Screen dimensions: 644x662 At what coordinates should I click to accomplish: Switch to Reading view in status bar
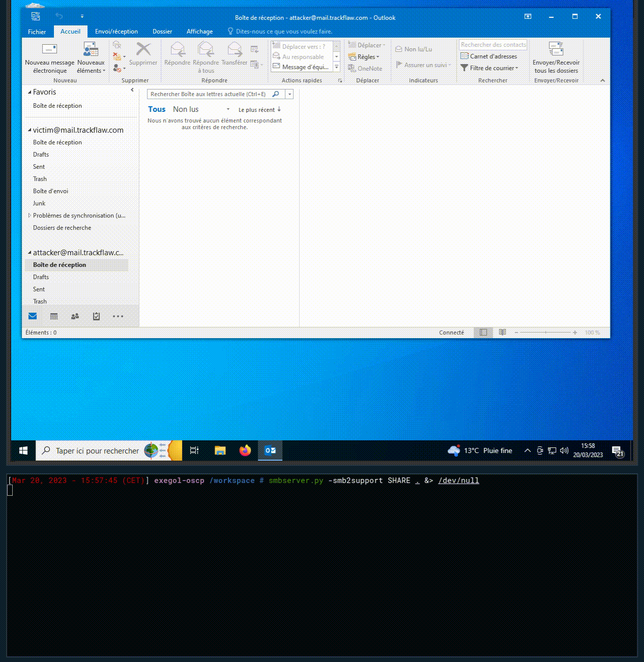coord(503,333)
